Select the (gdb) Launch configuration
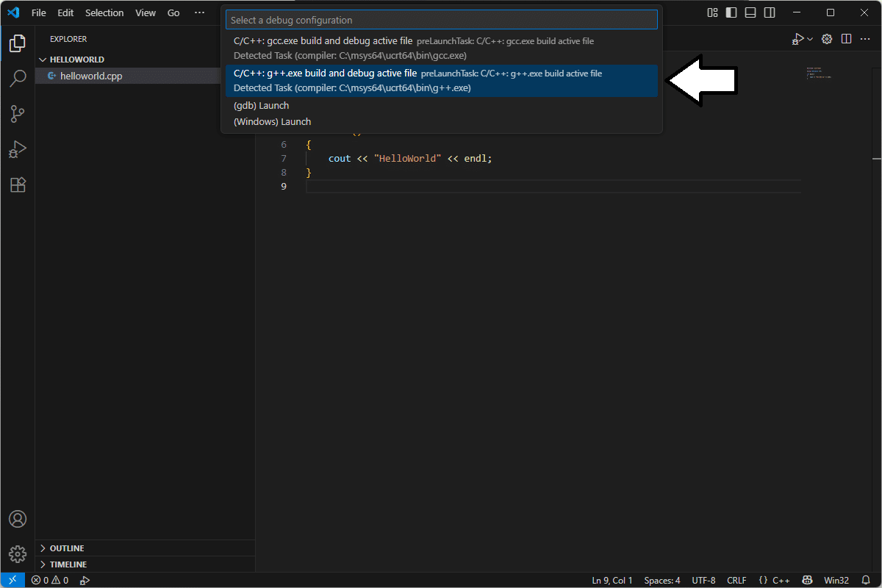Image resolution: width=882 pixels, height=588 pixels. (x=261, y=105)
